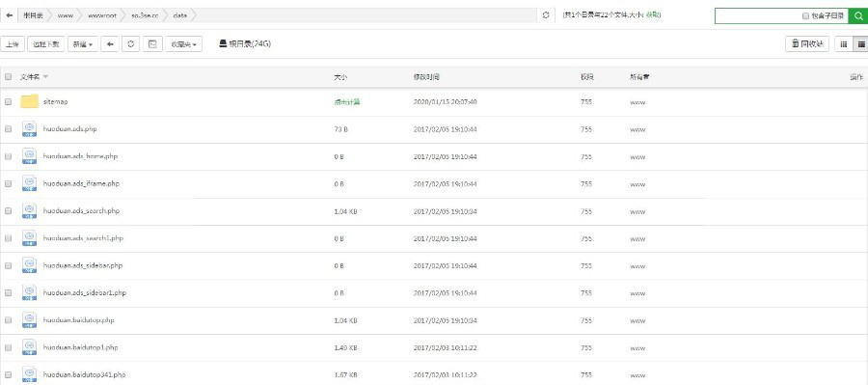The height and width of the screenshot is (385, 868).
Task: Mark the huoduan.ads_sidebar1.php checkbox
Action: (x=8, y=293)
